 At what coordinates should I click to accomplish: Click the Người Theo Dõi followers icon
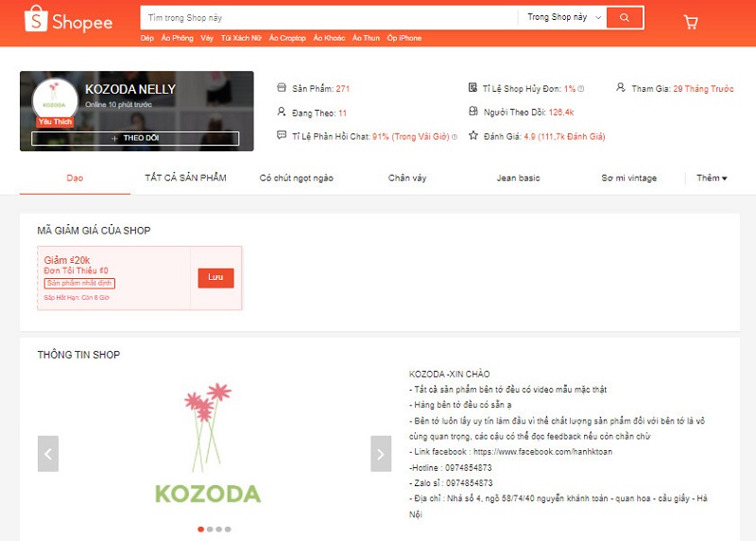473,112
